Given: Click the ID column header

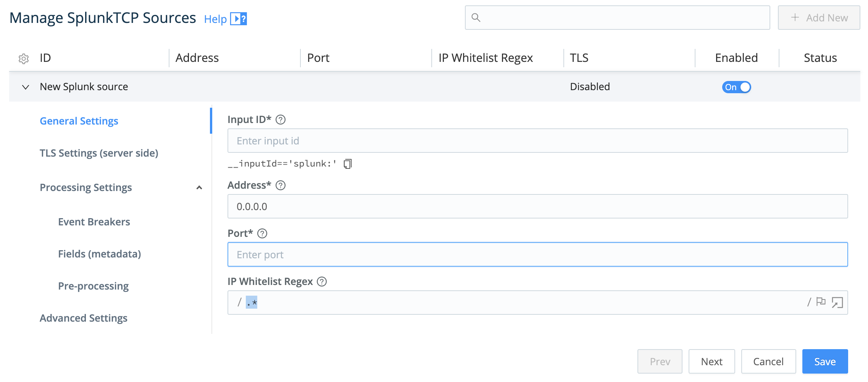Looking at the screenshot, I should point(45,58).
